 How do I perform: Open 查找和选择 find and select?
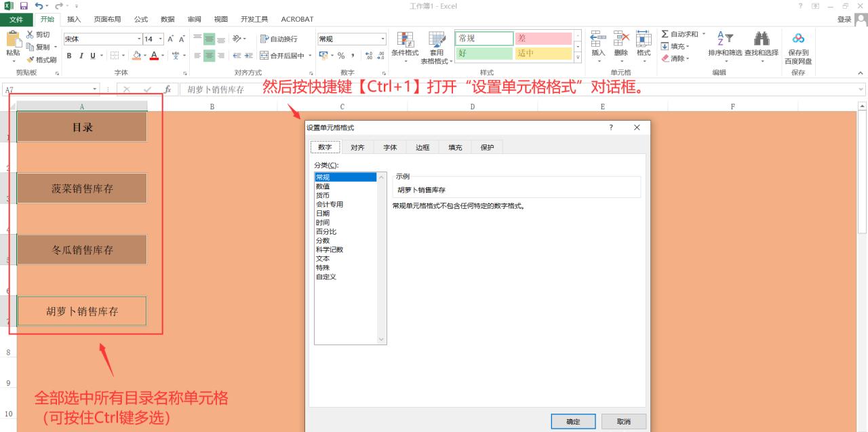pyautogui.click(x=762, y=47)
